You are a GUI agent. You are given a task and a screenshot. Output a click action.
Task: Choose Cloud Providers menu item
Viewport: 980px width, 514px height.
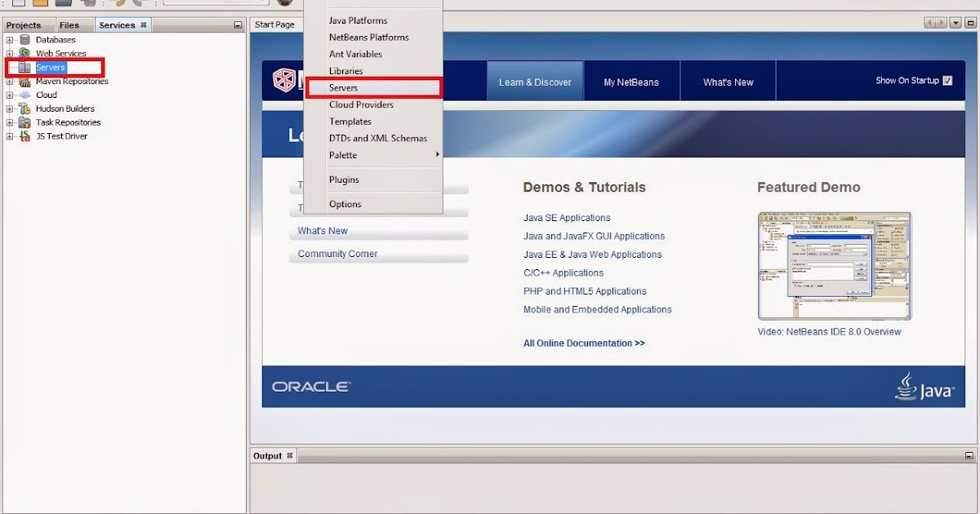click(373, 104)
